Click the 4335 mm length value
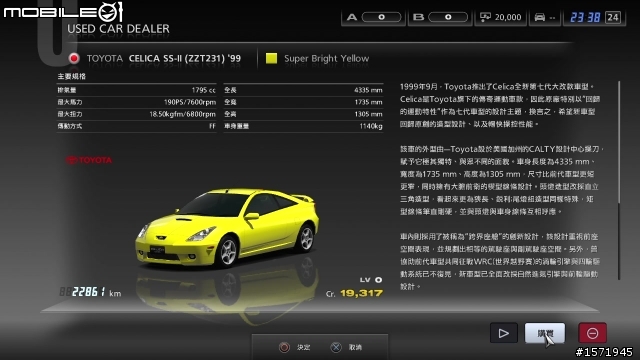Screen dimensions: 640x360 coord(368,90)
